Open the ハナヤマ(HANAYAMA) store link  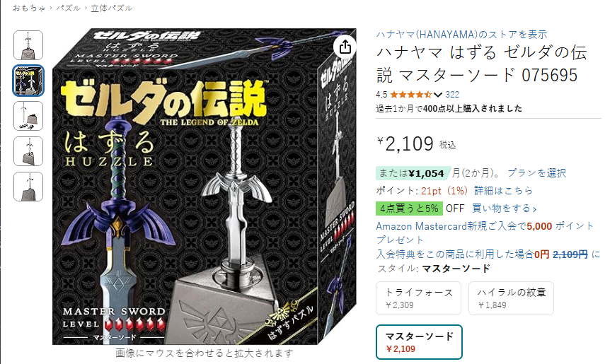tap(461, 35)
